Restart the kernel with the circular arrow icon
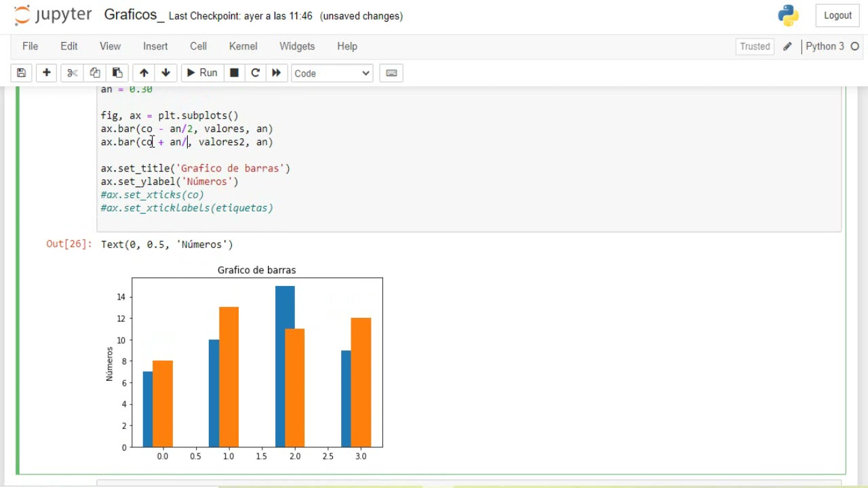This screenshot has height=488, width=868. [255, 73]
